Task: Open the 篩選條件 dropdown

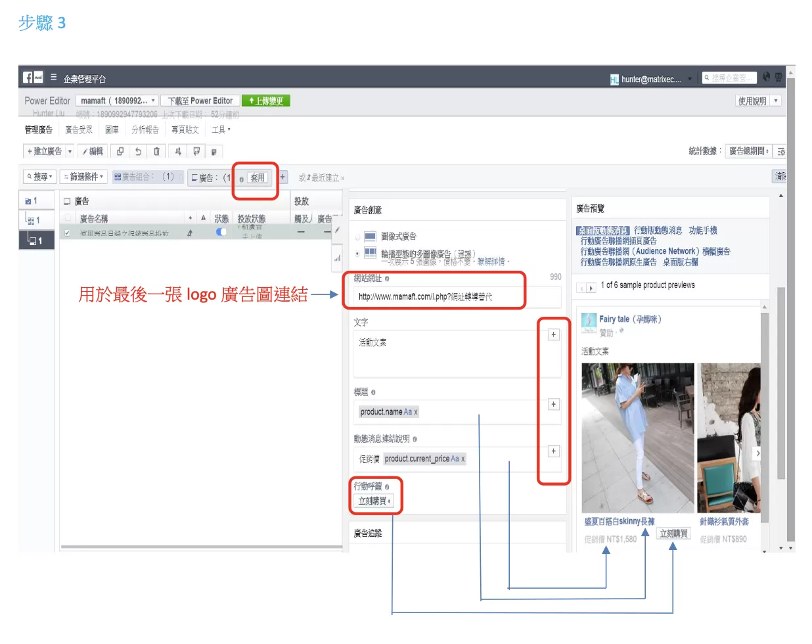Action: 83,177
